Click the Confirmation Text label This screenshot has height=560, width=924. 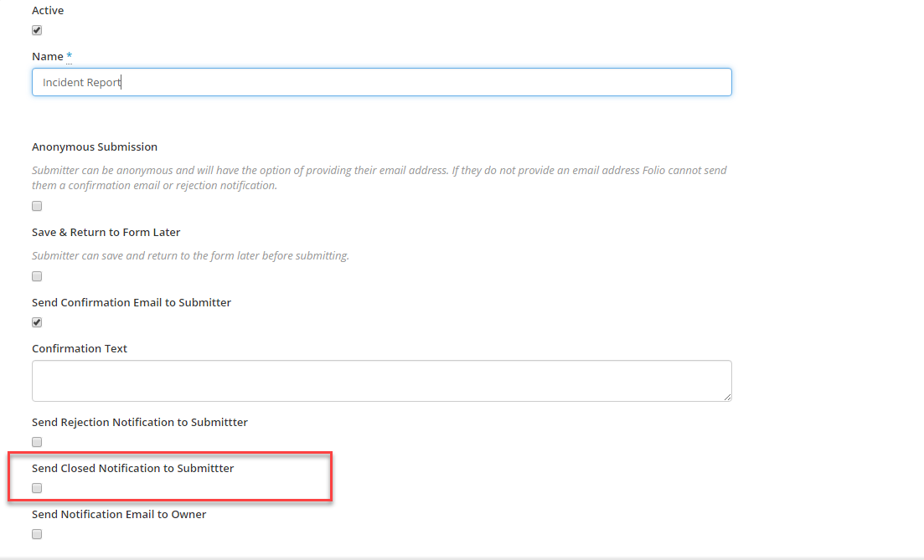pos(80,348)
